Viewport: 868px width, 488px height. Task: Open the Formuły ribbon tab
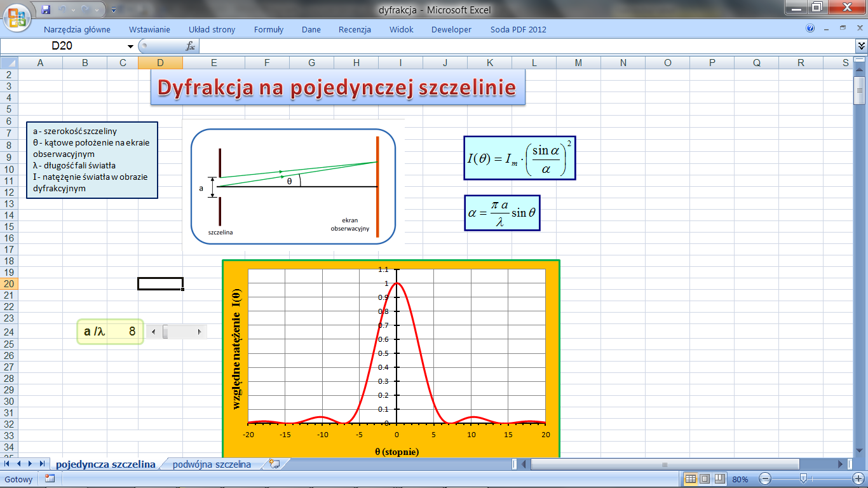pyautogui.click(x=269, y=29)
